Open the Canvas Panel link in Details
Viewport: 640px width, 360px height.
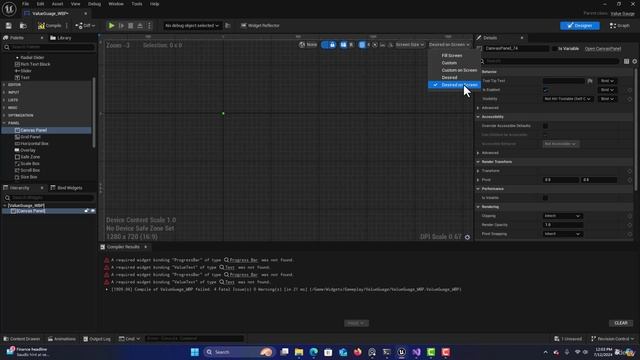(603, 49)
